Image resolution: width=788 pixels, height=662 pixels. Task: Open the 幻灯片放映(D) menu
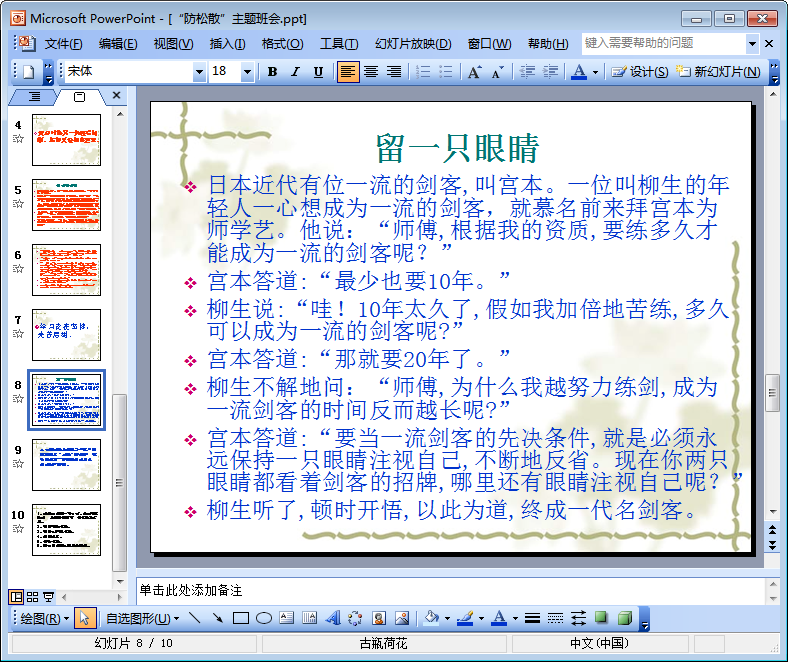click(x=413, y=44)
